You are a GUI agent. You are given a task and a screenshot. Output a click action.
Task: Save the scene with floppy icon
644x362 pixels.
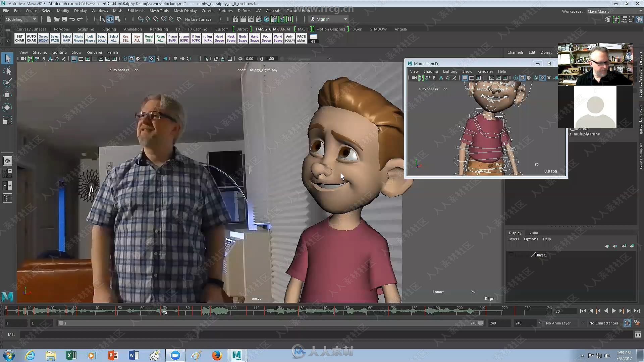pos(64,19)
